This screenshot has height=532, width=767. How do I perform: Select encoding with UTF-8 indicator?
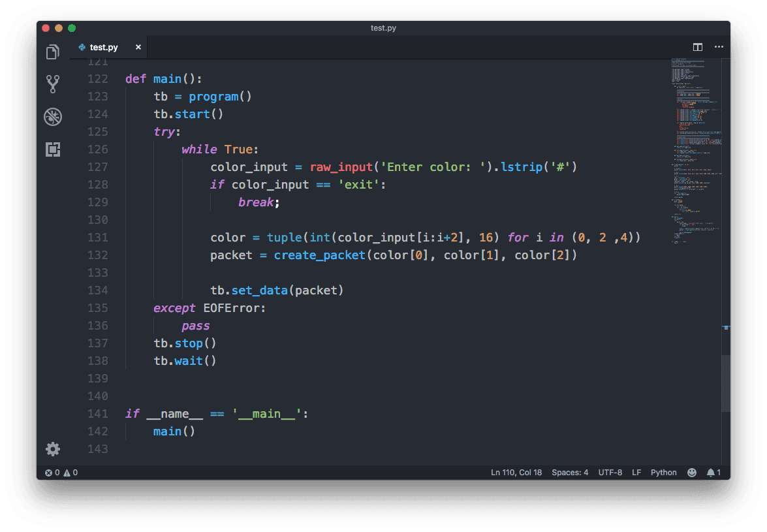610,473
